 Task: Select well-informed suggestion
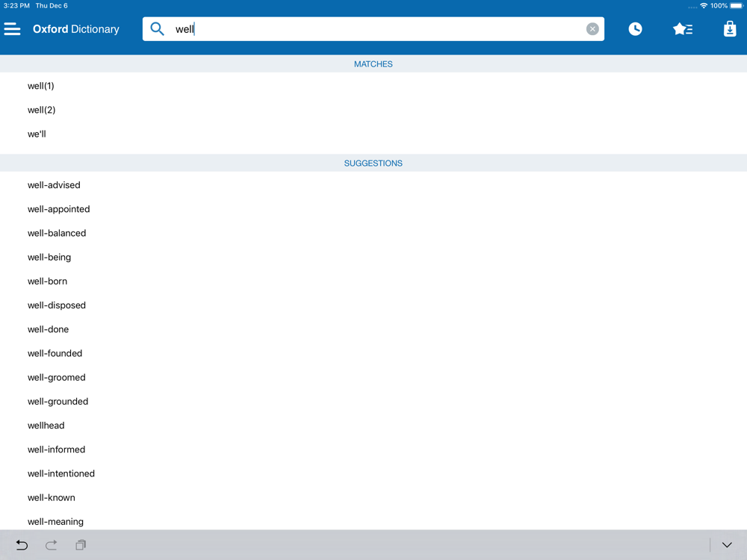pos(373,449)
